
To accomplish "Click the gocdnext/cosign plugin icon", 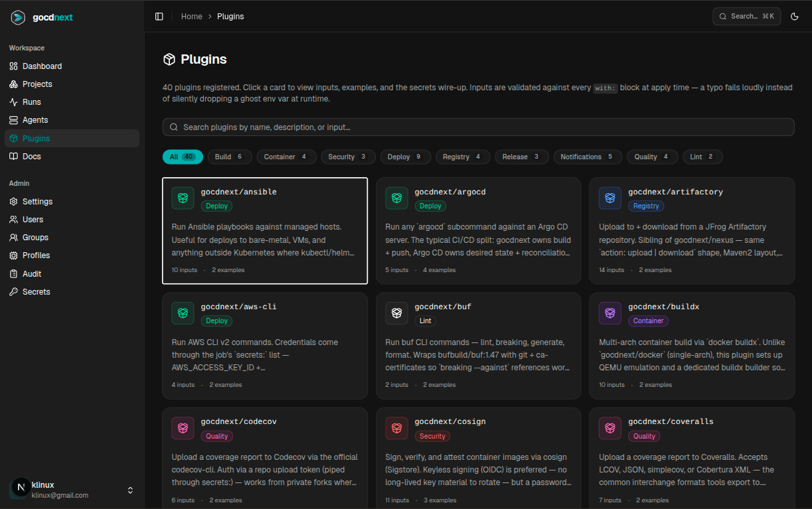I will (396, 428).
